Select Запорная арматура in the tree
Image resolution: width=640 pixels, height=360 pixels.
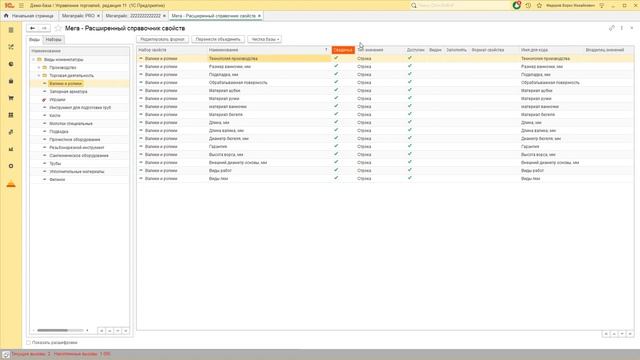click(x=68, y=91)
